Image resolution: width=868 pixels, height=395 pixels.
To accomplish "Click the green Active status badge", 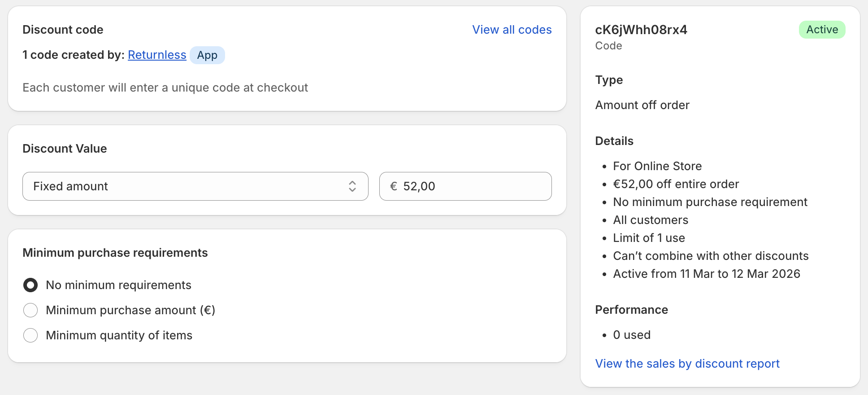I will [x=822, y=30].
